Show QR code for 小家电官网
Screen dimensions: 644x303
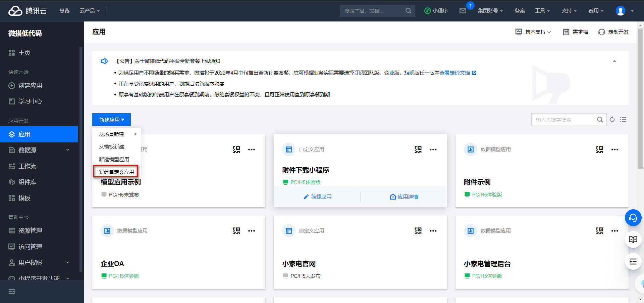[418, 231]
